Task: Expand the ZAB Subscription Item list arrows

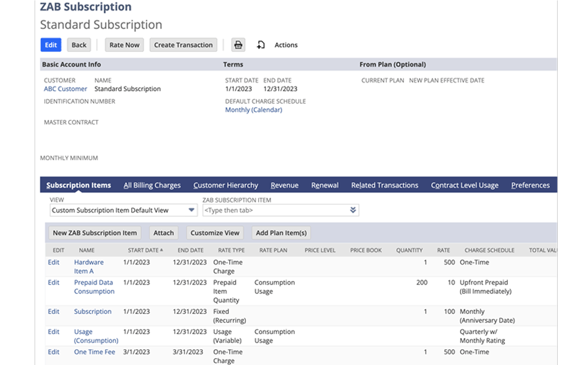Action: click(353, 210)
